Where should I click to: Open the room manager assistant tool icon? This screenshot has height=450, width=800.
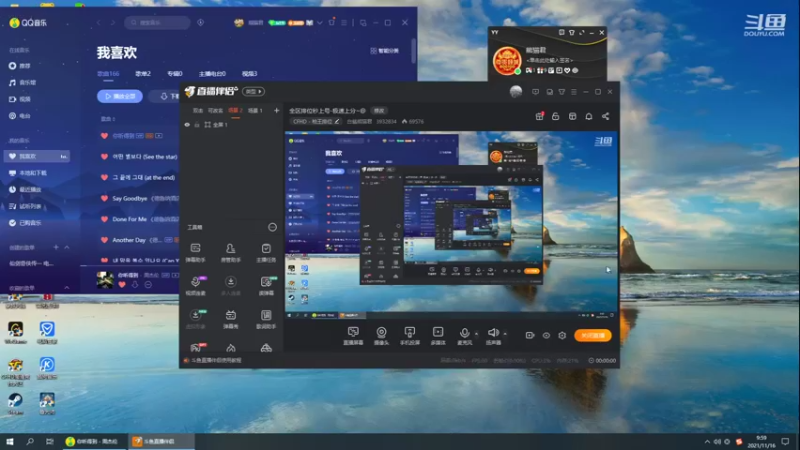tap(231, 252)
